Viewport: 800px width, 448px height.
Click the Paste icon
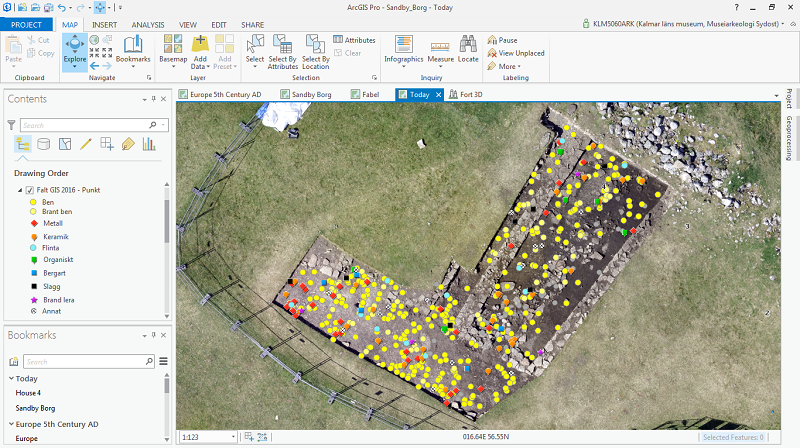point(13,45)
